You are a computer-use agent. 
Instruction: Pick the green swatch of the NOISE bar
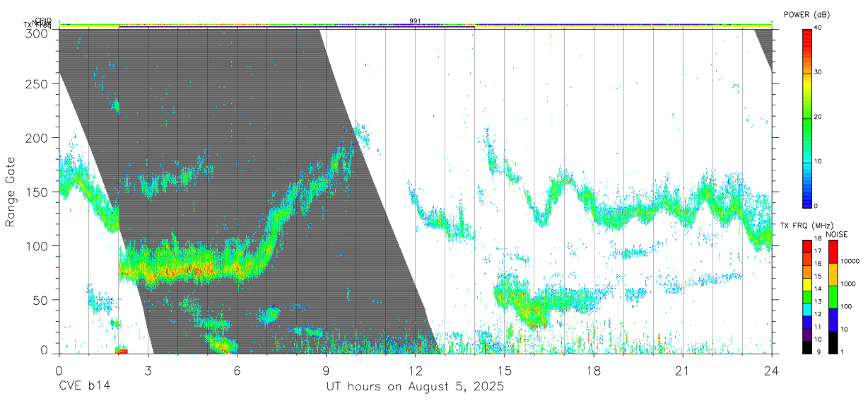click(x=832, y=296)
